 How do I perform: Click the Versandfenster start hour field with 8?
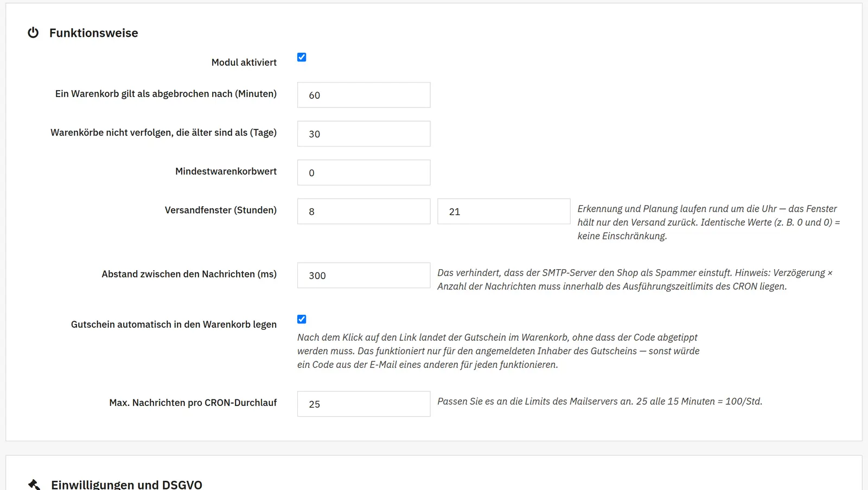[x=363, y=212]
